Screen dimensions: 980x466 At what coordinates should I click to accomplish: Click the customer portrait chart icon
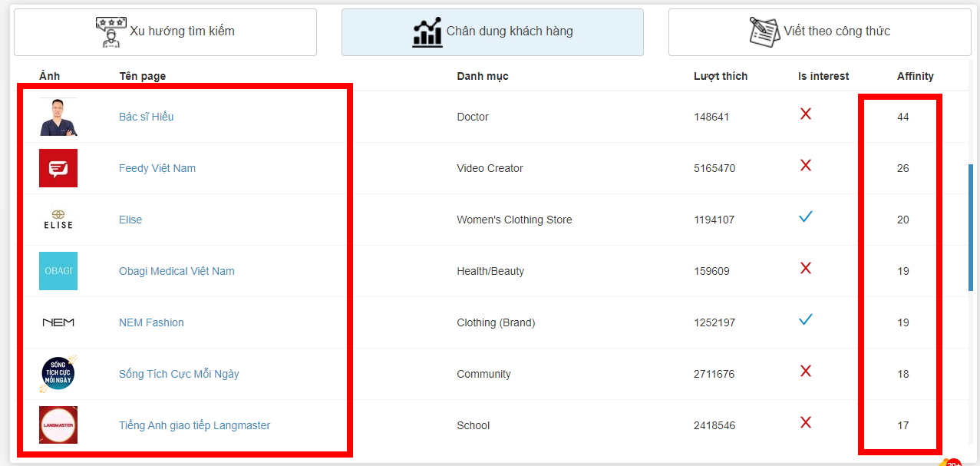427,32
